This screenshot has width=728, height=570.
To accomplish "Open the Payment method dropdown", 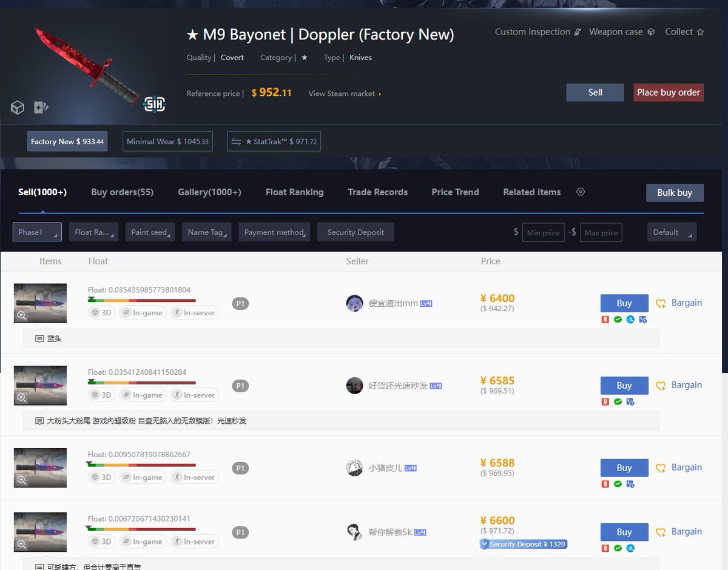I will (274, 232).
